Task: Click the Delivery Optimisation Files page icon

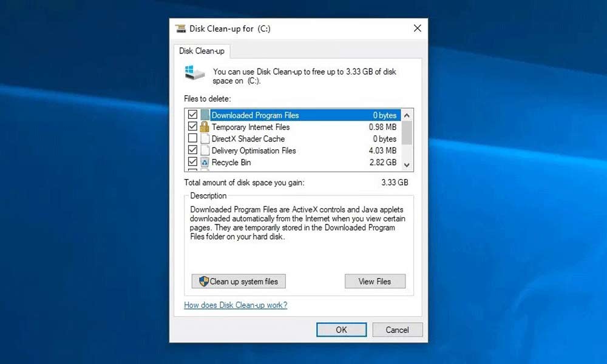Action: click(205, 150)
